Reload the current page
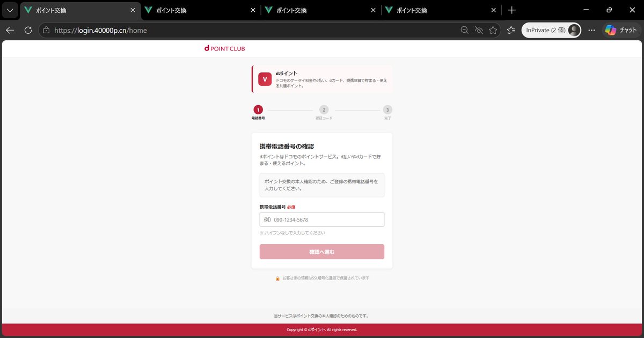Image resolution: width=644 pixels, height=338 pixels. 28,31
